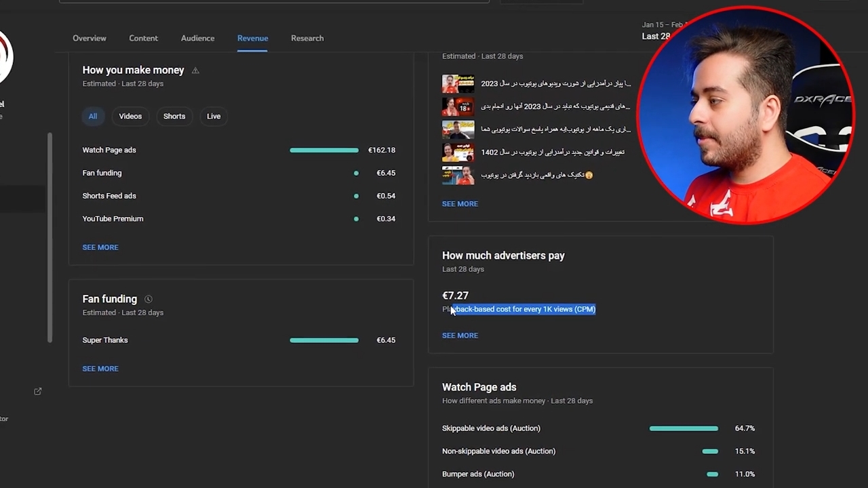Click See More under top earning videos list
This screenshot has width=868, height=488.
[460, 203]
